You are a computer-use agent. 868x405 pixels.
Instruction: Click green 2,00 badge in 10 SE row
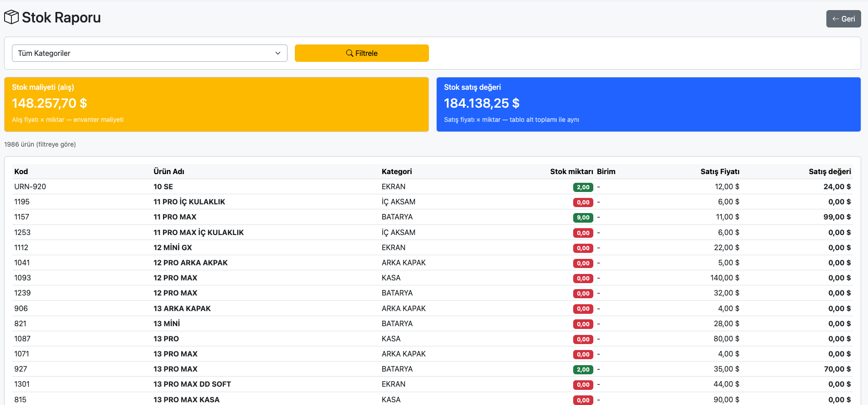[x=583, y=187]
